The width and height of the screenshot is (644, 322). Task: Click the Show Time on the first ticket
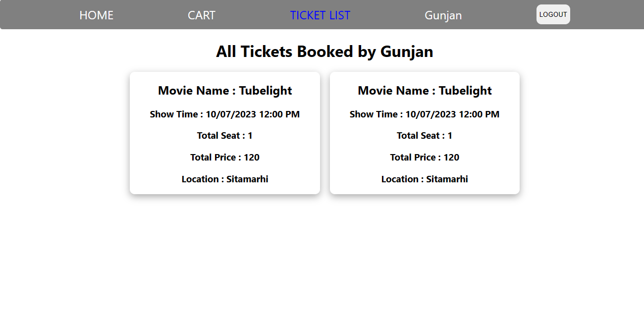(224, 114)
